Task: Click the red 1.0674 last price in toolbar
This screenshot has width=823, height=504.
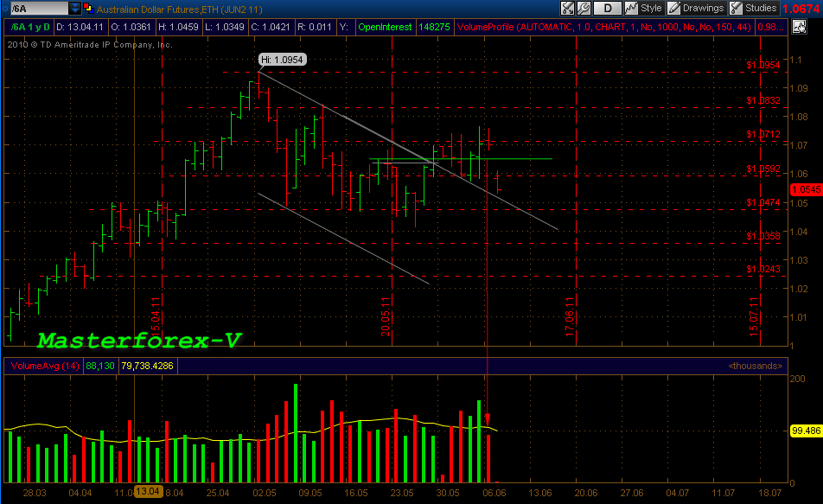Action: point(801,9)
